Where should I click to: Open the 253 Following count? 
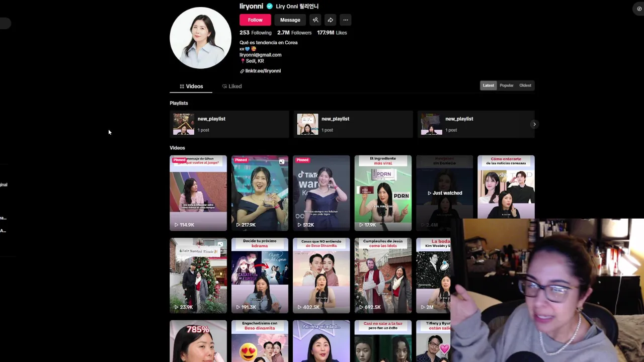(256, 33)
